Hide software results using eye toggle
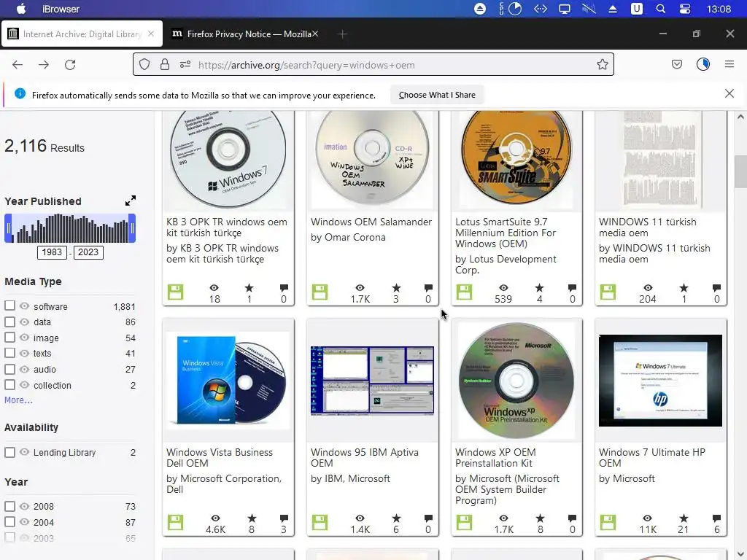Viewport: 747px width, 560px height. pos(24,306)
